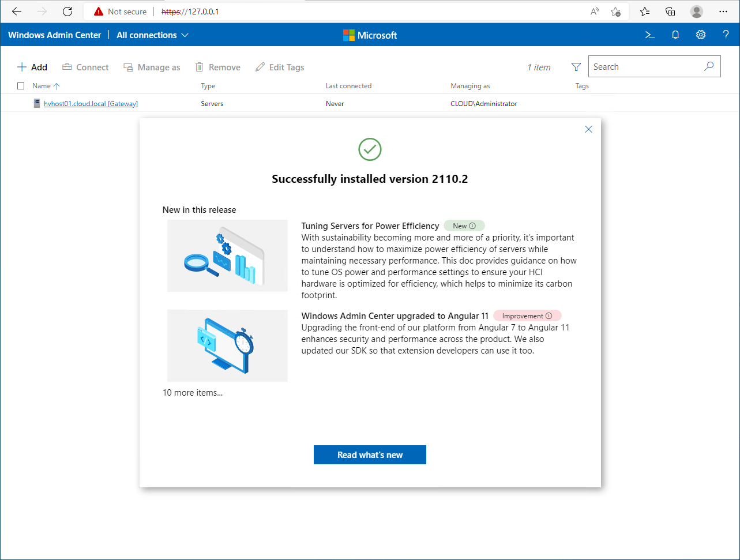The width and height of the screenshot is (740, 560).
Task: Expand the All connections dropdown
Action: tap(153, 35)
